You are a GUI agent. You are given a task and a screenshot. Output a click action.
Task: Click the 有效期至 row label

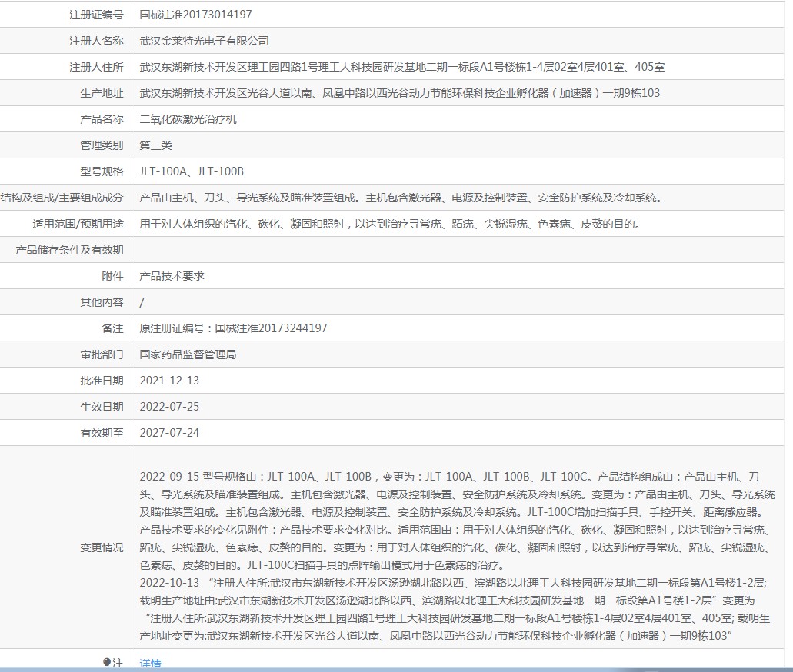click(102, 434)
